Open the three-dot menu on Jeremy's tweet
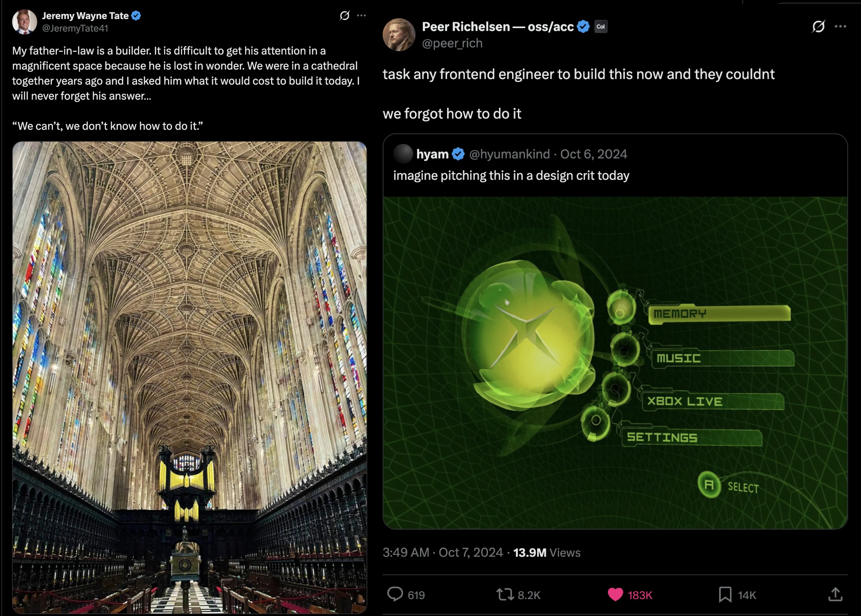This screenshot has height=616, width=861. point(361,15)
